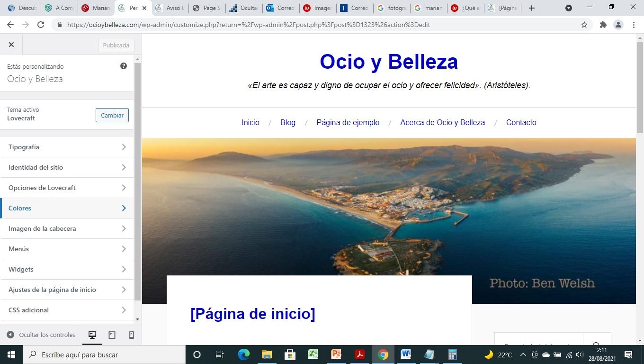Switch preview to desktop device icon

(x=92, y=335)
